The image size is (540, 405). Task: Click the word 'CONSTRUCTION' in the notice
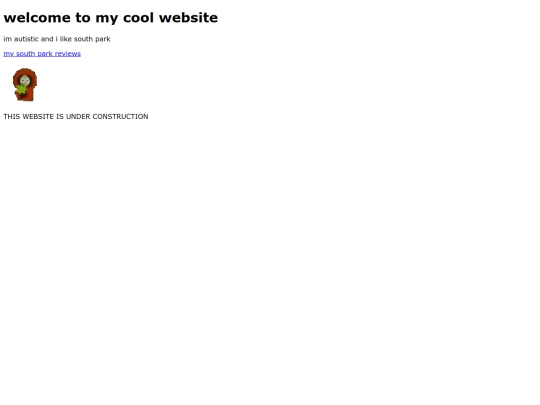point(121,116)
